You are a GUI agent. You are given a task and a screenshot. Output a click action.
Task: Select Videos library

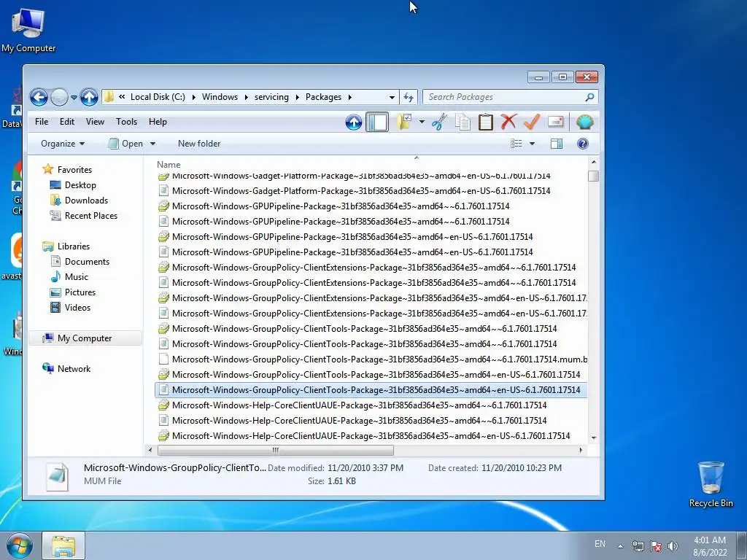click(x=77, y=307)
